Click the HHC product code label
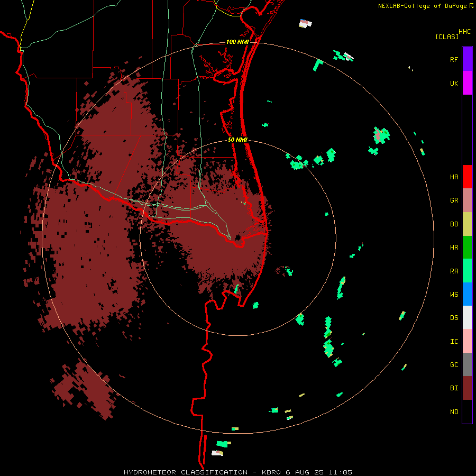The width and height of the screenshot is (476, 476). coord(465,32)
